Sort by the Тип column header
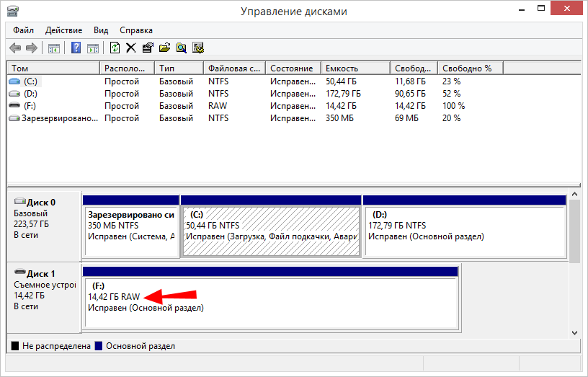Screen dimensions: 588x377 point(179,68)
